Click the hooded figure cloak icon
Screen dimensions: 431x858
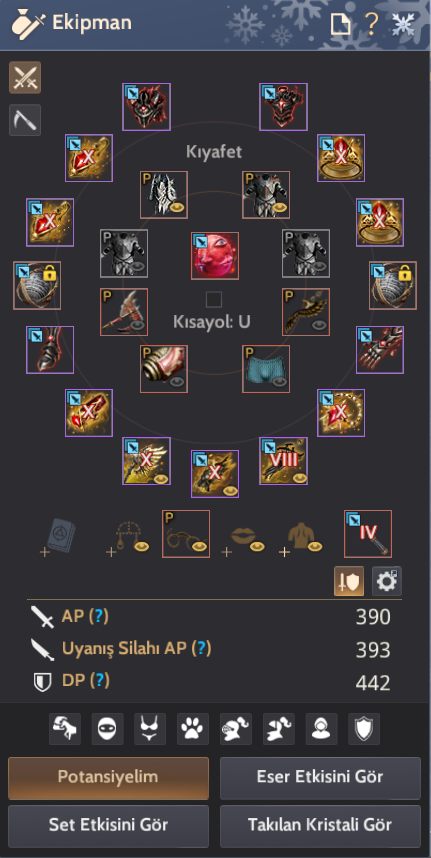(322, 728)
